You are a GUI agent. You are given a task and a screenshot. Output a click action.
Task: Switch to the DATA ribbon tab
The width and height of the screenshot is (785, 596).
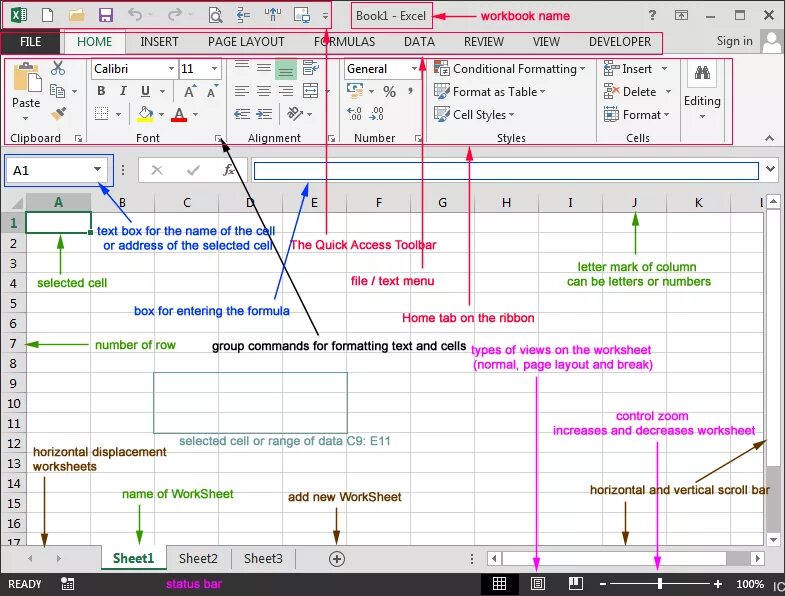tap(419, 42)
